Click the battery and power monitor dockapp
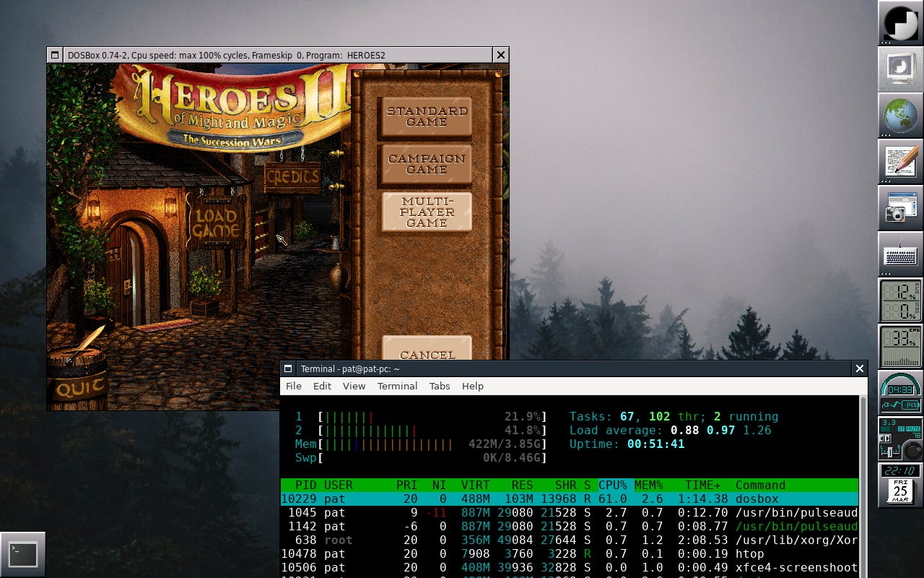Image resolution: width=924 pixels, height=578 pixels. (901, 393)
